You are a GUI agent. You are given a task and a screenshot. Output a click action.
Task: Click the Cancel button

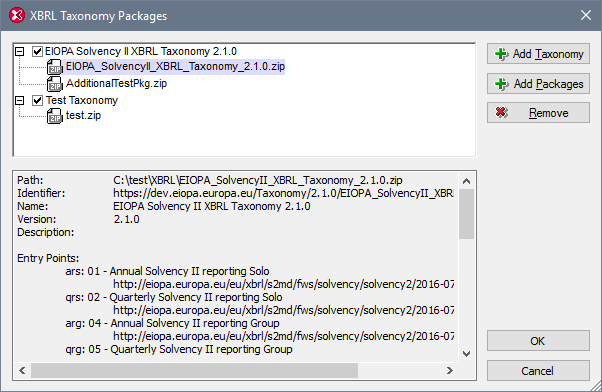[x=538, y=371]
